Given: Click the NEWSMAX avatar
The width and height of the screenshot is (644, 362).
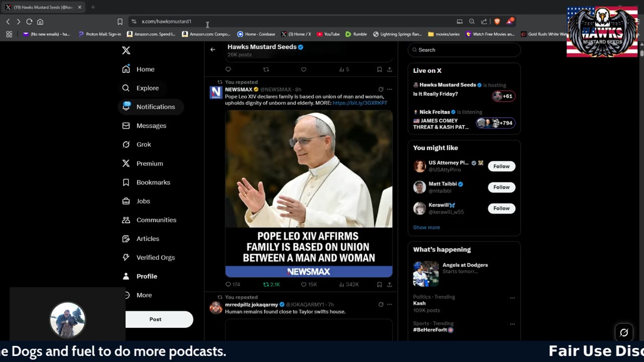Looking at the screenshot, I should (216, 92).
